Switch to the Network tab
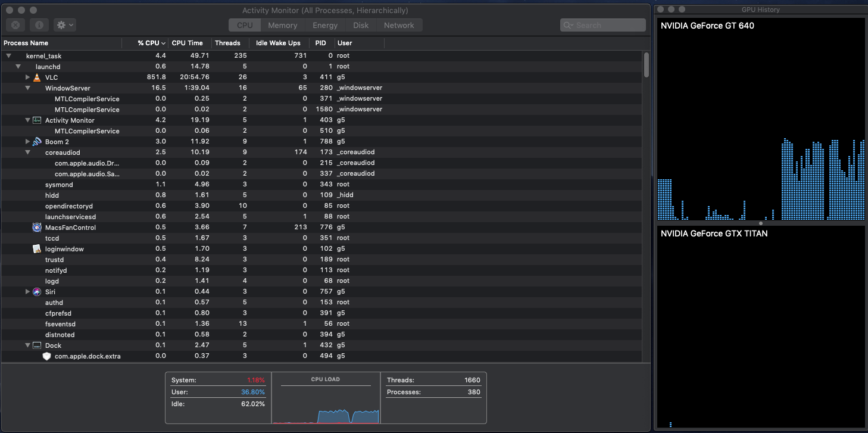This screenshot has height=433, width=868. tap(399, 25)
